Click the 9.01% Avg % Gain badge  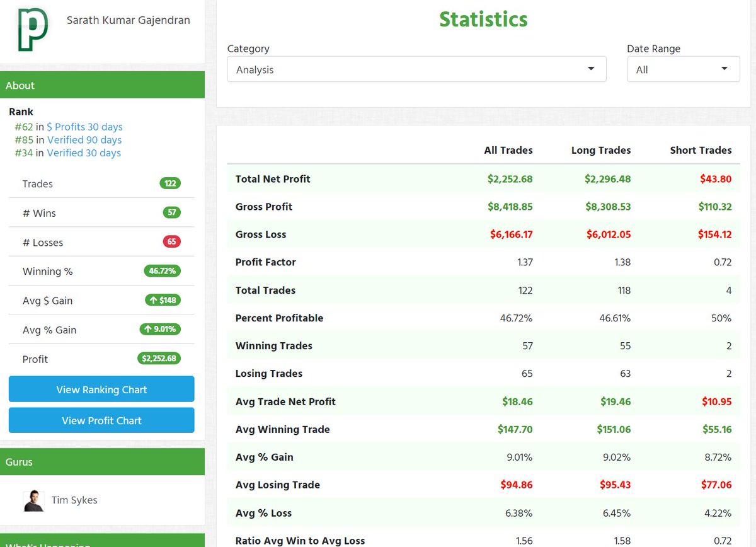(x=160, y=330)
